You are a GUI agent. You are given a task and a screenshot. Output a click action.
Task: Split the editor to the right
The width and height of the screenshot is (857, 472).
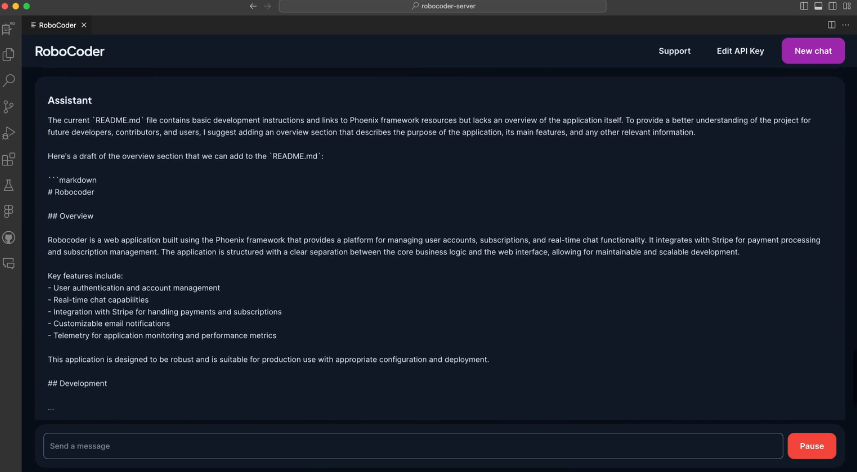831,25
